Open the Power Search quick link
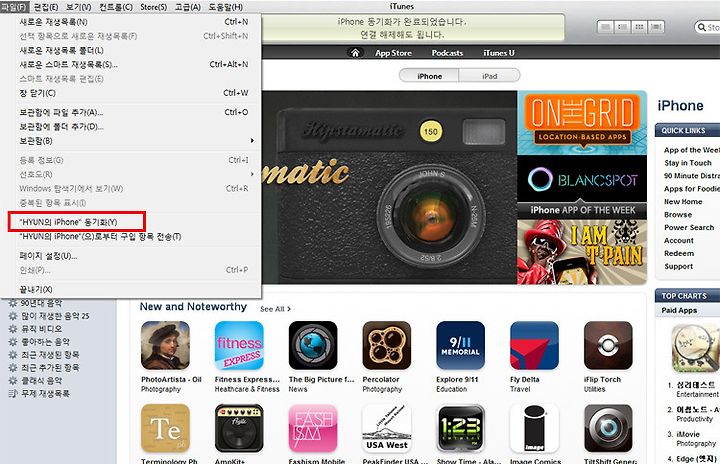 point(689,227)
